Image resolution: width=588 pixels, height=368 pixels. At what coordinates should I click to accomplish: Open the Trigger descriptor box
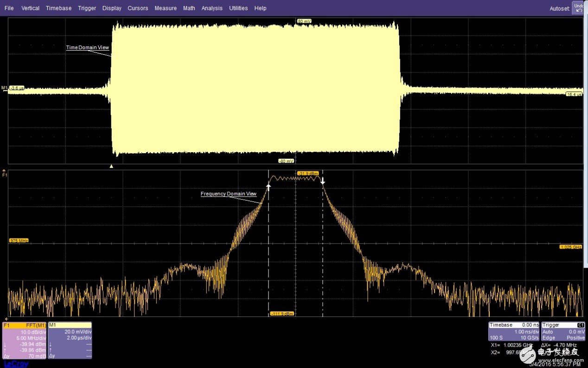[563, 332]
